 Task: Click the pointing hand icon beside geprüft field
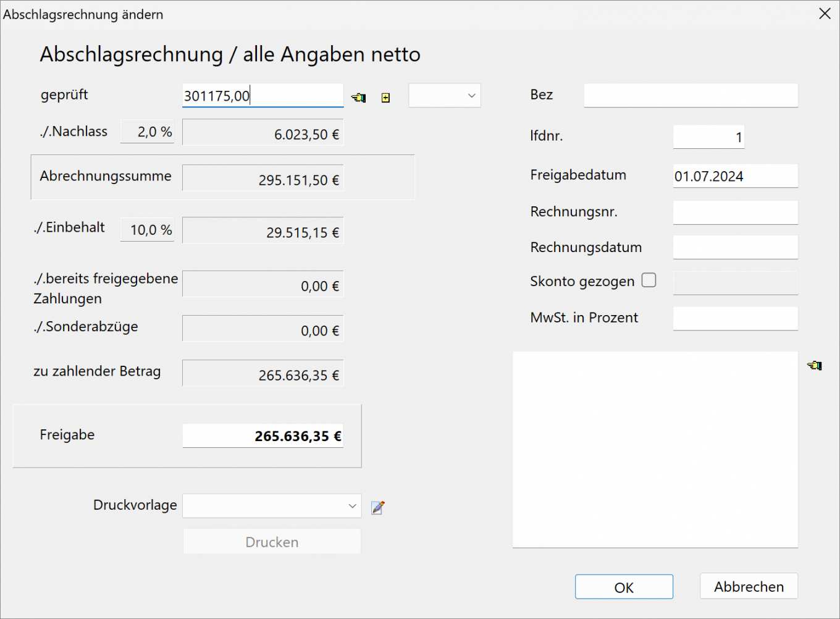tap(359, 98)
